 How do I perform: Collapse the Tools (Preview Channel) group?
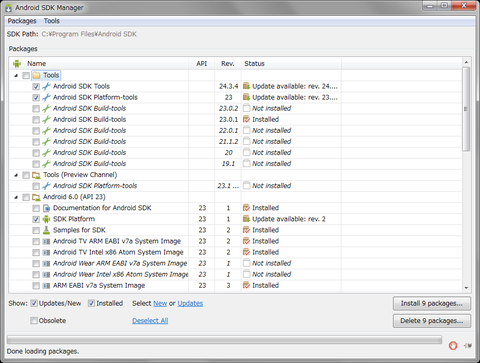pos(16,175)
